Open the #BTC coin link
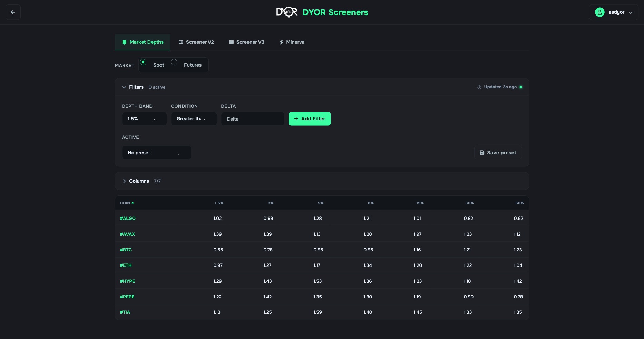 click(x=126, y=250)
